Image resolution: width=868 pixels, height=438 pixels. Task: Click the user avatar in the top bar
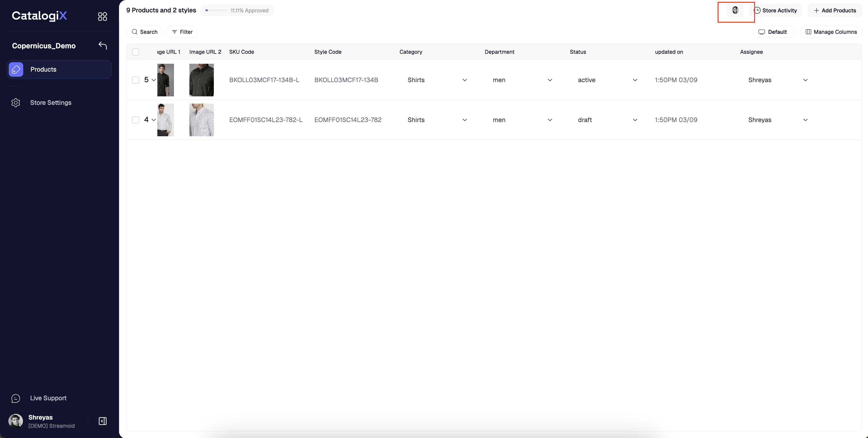(x=735, y=11)
